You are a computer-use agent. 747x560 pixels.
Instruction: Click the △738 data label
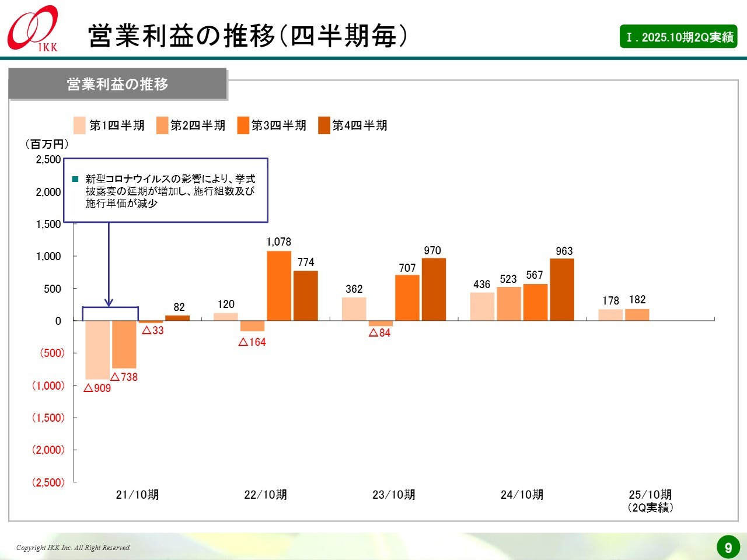click(124, 377)
